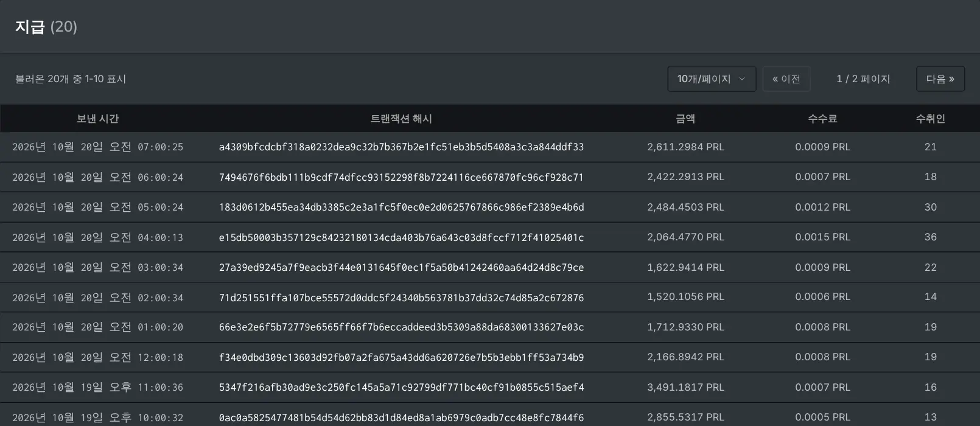Select transaction hash starting with 7494676f6bdb
980x426 pixels.
401,177
